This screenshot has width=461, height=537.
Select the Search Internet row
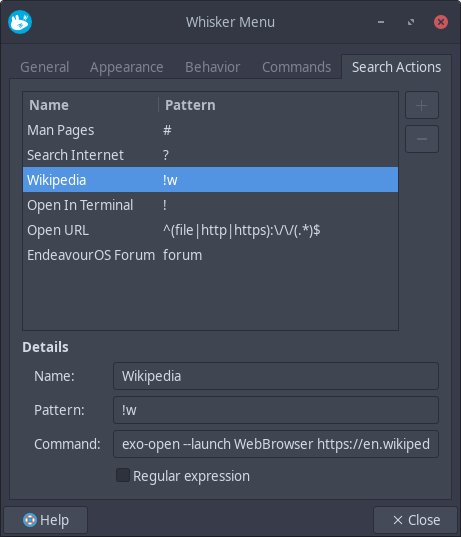pos(210,155)
